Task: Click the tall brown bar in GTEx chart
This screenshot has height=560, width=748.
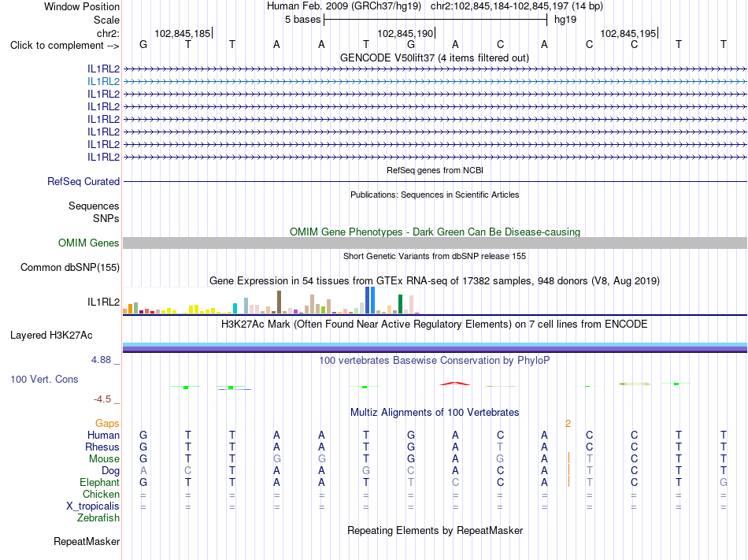Action: click(x=279, y=302)
